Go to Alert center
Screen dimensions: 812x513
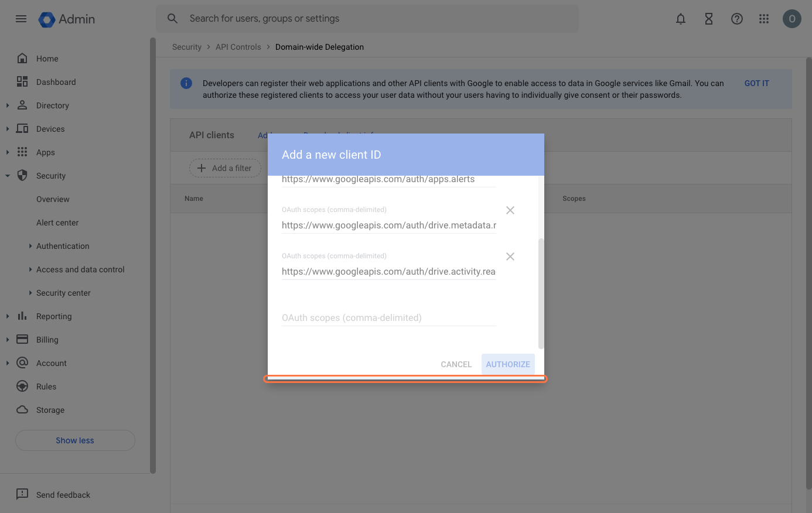57,223
